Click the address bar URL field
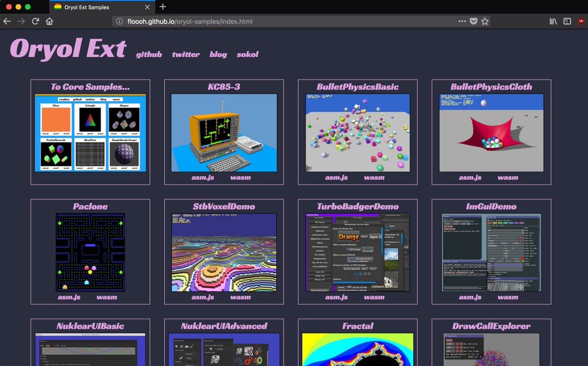Image resolution: width=588 pixels, height=366 pixels. [x=301, y=22]
